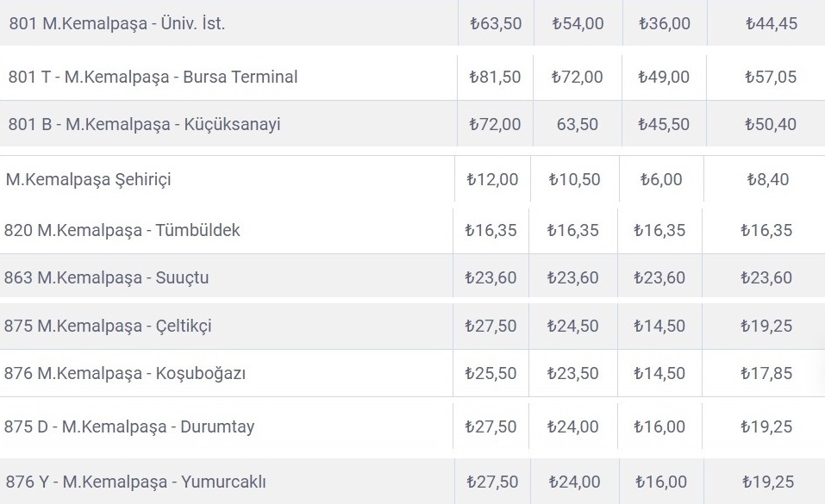Screen dimensions: 825x504
Task: Select the 876 M.Kemalpaşa - Koşuboğazı route
Action: click(125, 373)
